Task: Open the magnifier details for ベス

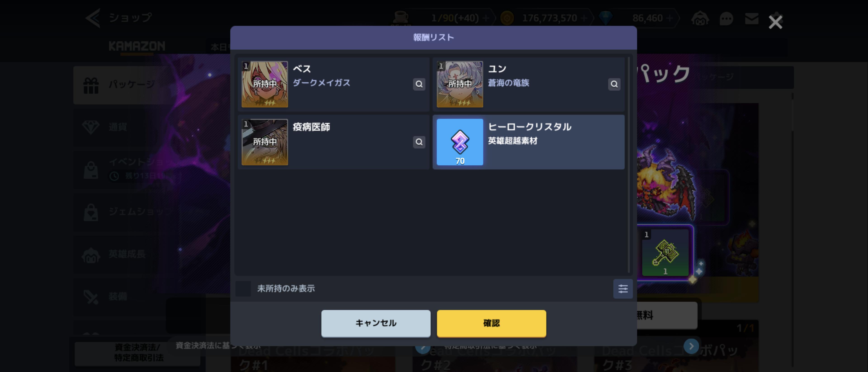Action: [x=419, y=84]
